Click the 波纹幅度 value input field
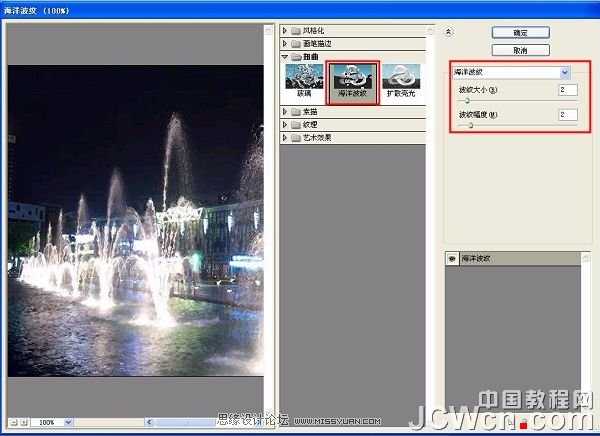Image resolution: width=600 pixels, height=436 pixels. 568,114
